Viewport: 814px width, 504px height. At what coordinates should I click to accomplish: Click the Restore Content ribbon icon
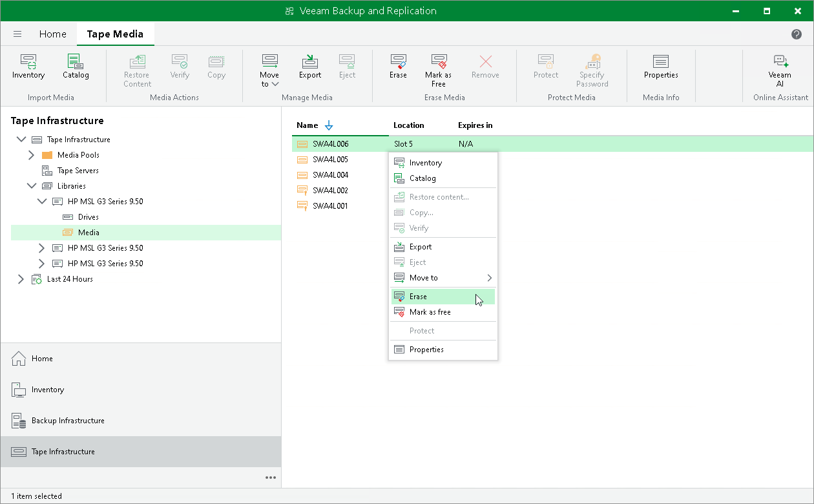pos(137,61)
